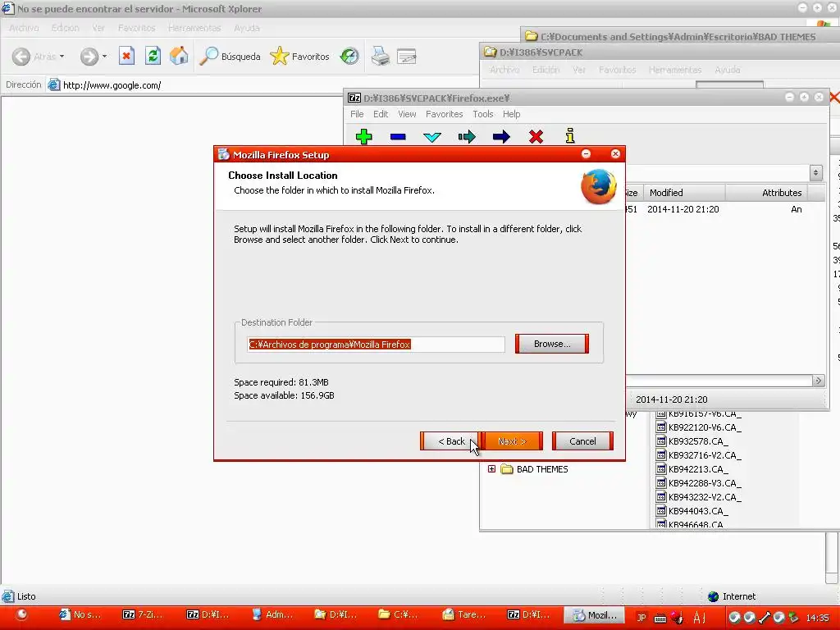The image size is (840, 630).
Task: Click the green Add plus icon in 7-Zip
Action: (363, 137)
